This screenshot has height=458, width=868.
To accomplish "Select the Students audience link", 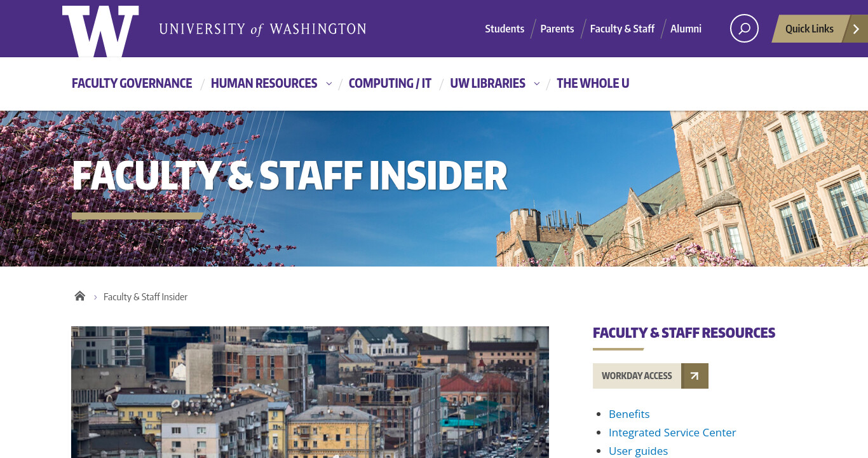I will 505,29.
